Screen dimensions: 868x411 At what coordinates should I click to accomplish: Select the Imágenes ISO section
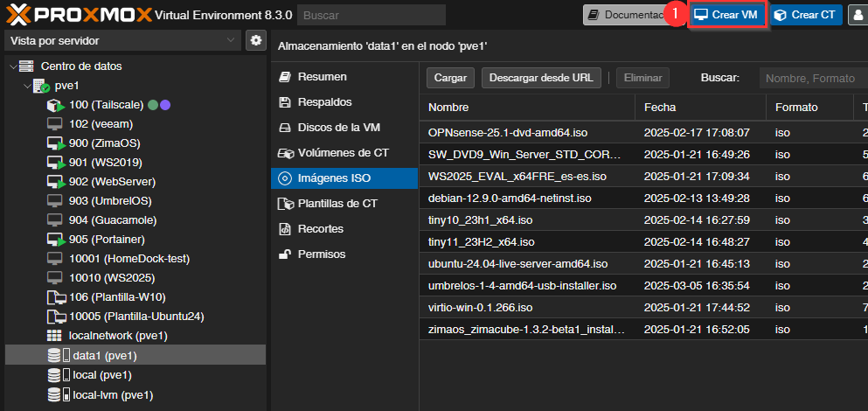point(344,178)
